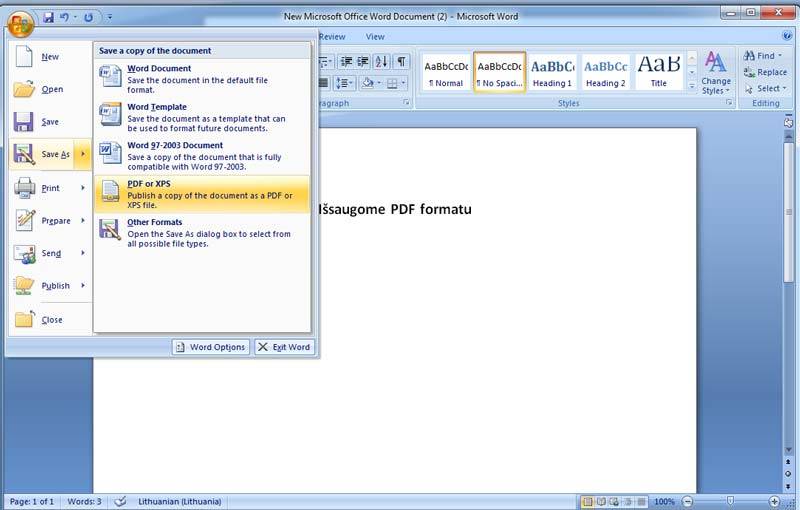Click the Exit Word button
This screenshot has width=800, height=510.
click(x=285, y=347)
